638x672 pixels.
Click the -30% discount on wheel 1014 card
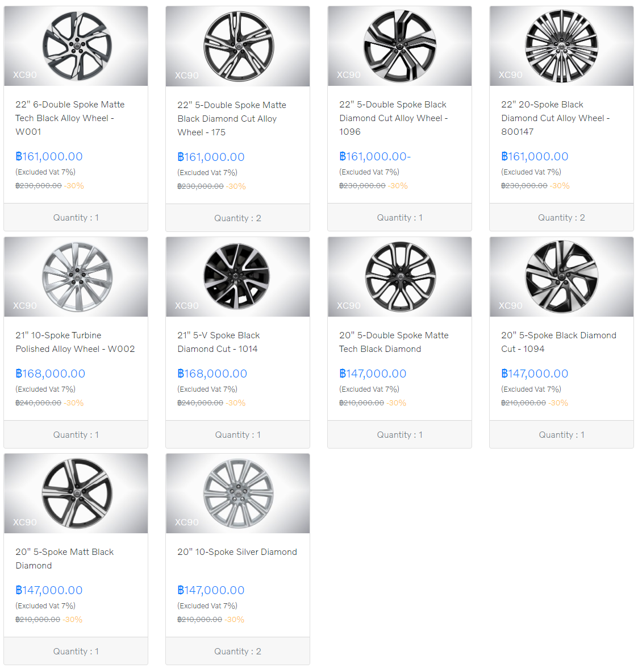coord(236,403)
